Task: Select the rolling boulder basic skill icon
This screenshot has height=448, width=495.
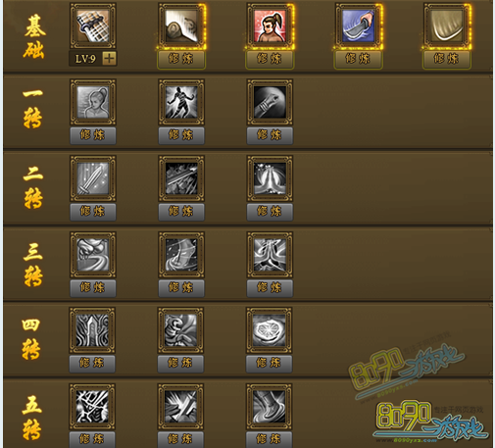Action: 181,25
